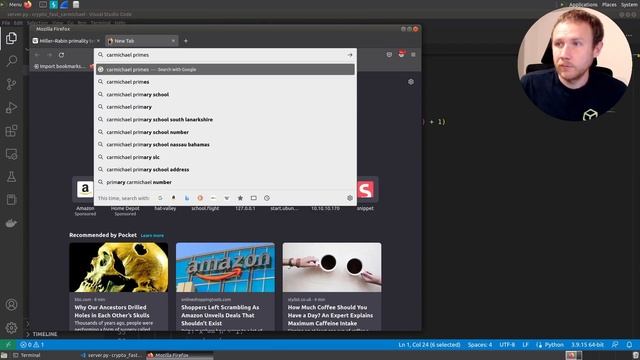Image resolution: width=640 pixels, height=360 pixels.
Task: Open the Amazon deals Pocket article
Action: click(225, 287)
